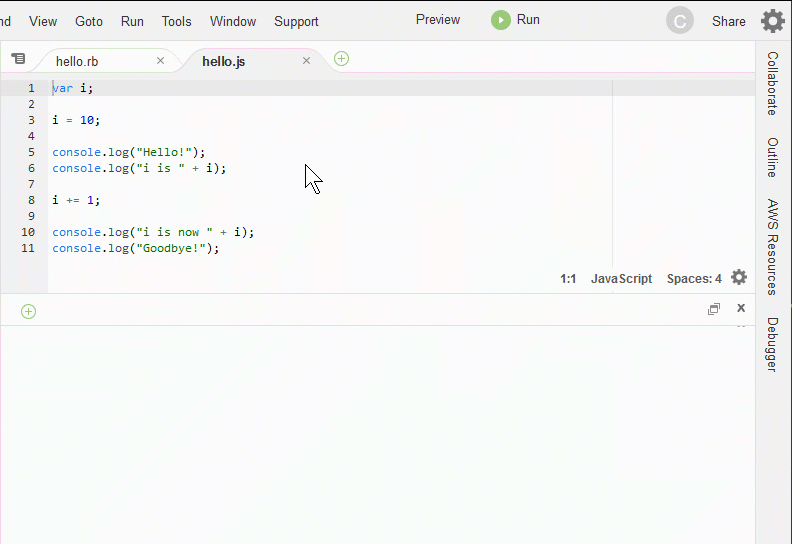The image size is (792, 544).
Task: Expand the Debugger side panel
Action: click(772, 344)
